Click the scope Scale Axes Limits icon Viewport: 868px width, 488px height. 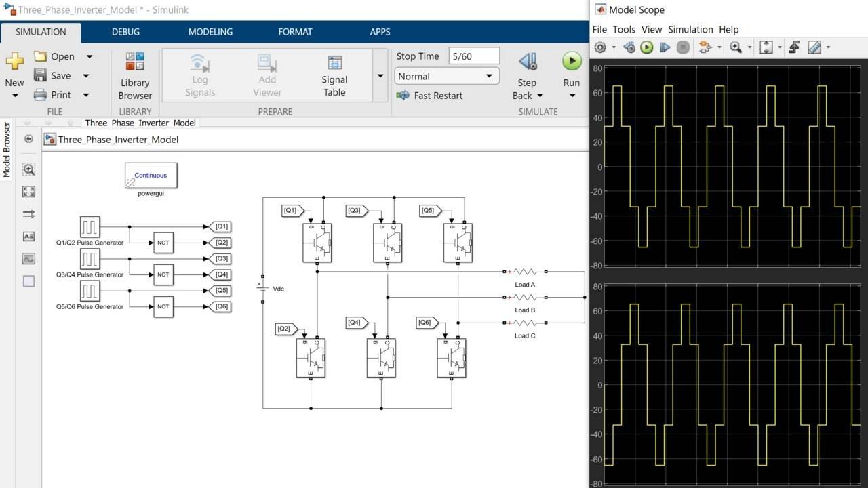pyautogui.click(x=766, y=47)
